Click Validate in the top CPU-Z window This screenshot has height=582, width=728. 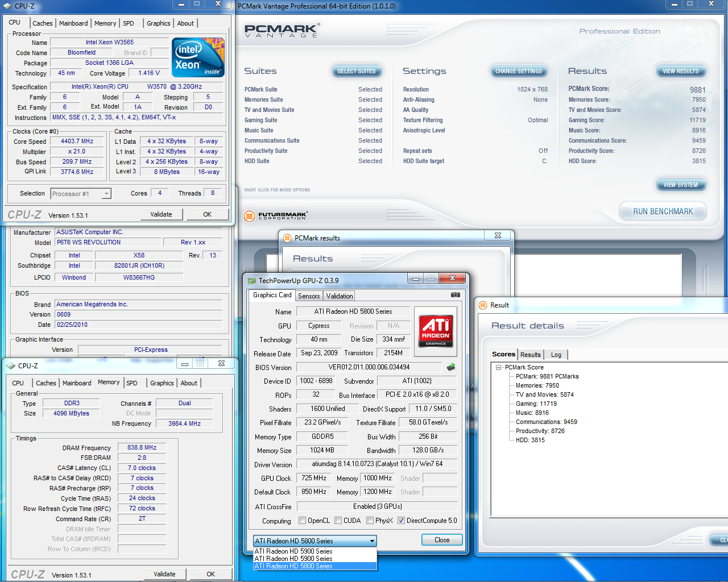[161, 214]
